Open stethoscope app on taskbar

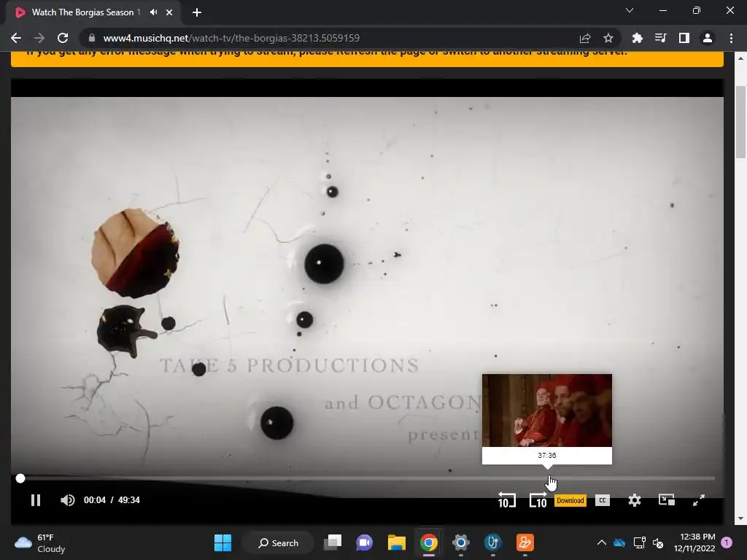492,542
